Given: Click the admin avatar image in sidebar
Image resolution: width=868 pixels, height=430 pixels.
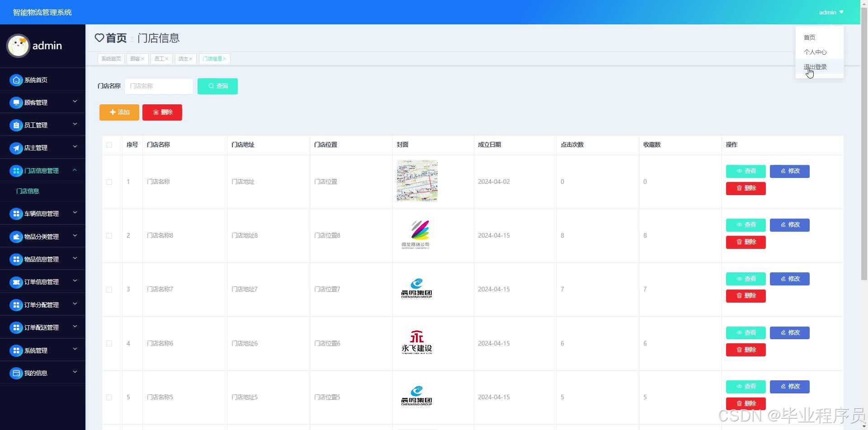Looking at the screenshot, I should 18,46.
